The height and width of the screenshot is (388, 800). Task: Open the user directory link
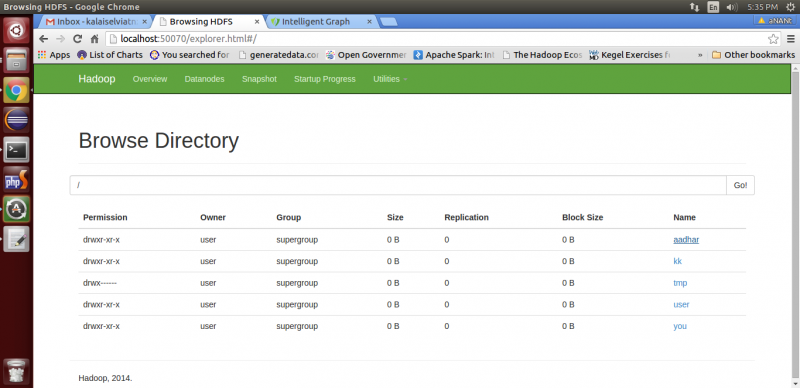click(681, 304)
